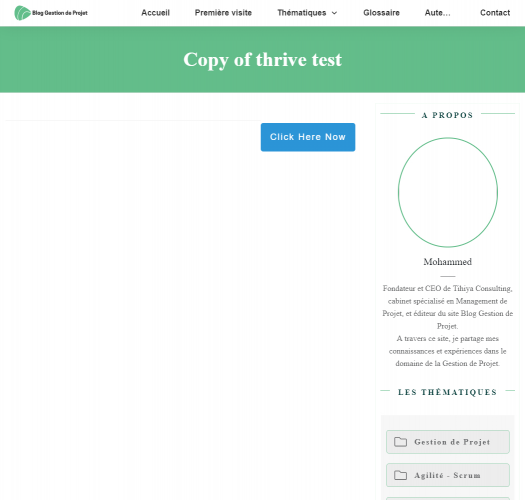Click the folder icon beside Agilité - Scrum
Image resolution: width=525 pixels, height=500 pixels.
[x=400, y=475]
